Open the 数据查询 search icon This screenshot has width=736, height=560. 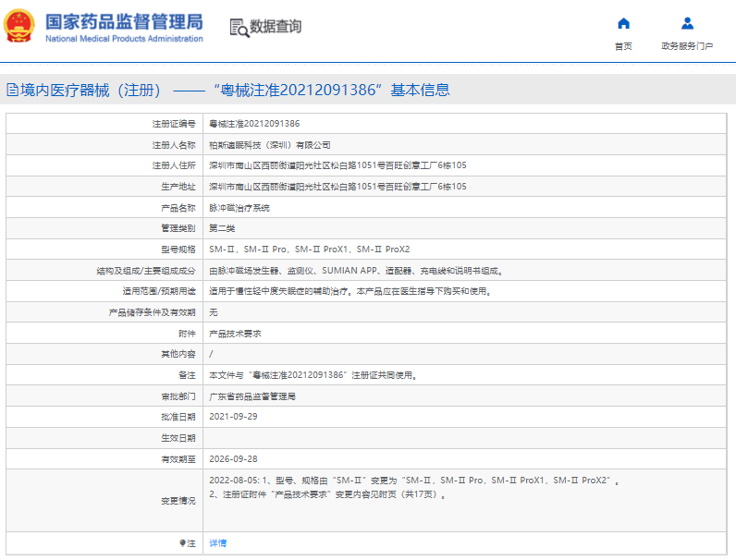239,28
